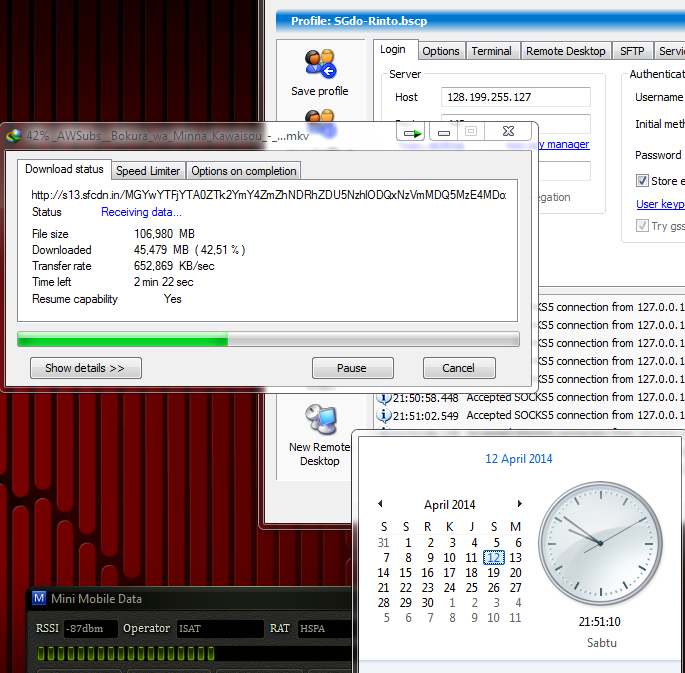Toggle the Store password checkbox
The width and height of the screenshot is (685, 673).
(x=642, y=180)
